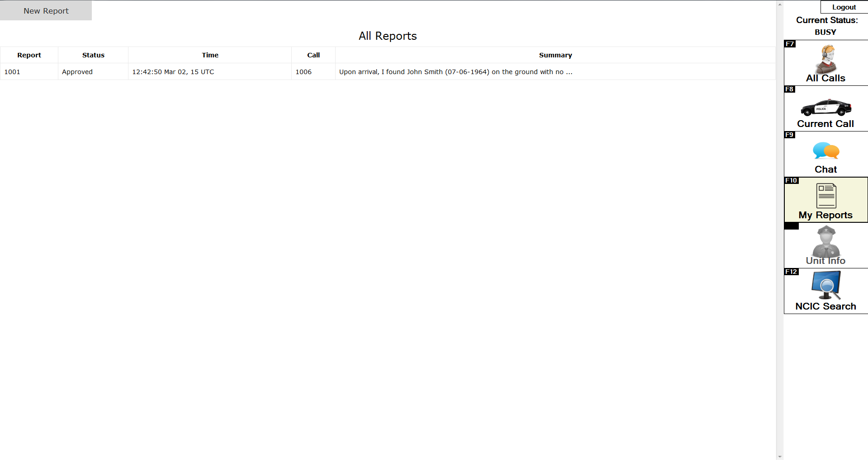Viewport: 868px width, 460px height.
Task: Sort by the Status column header
Action: click(93, 55)
